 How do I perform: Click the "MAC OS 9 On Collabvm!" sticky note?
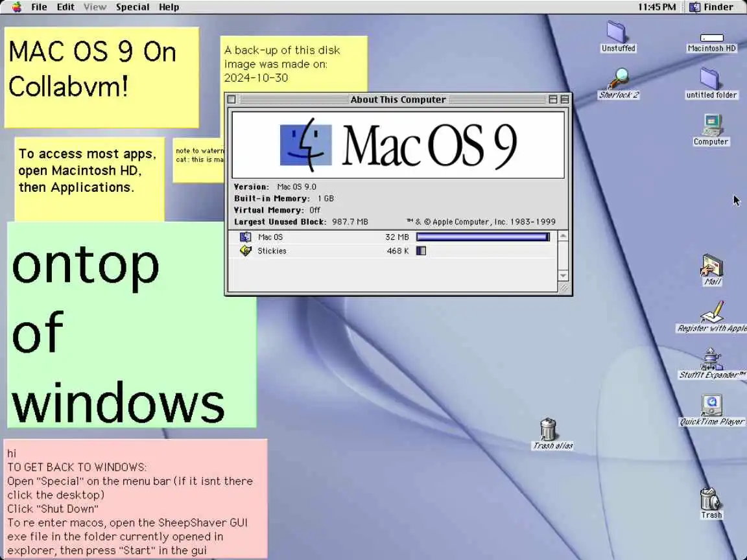pos(101,77)
